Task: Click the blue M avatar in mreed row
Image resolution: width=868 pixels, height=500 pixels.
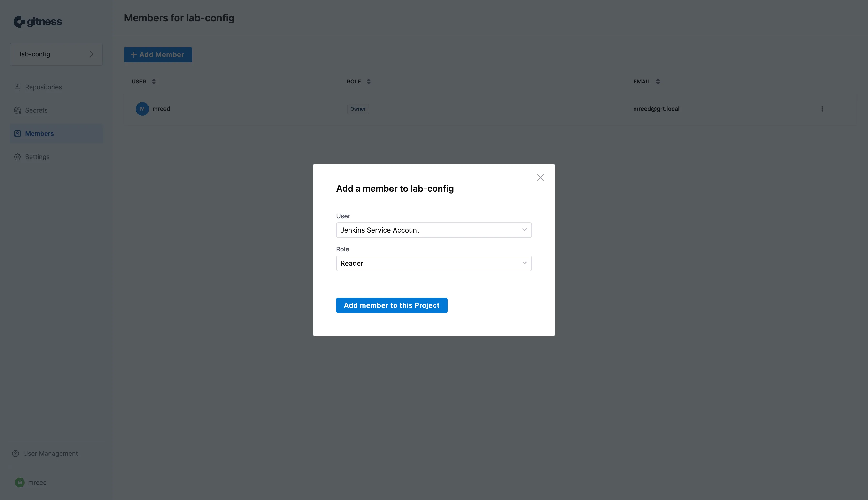Action: pyautogui.click(x=142, y=109)
